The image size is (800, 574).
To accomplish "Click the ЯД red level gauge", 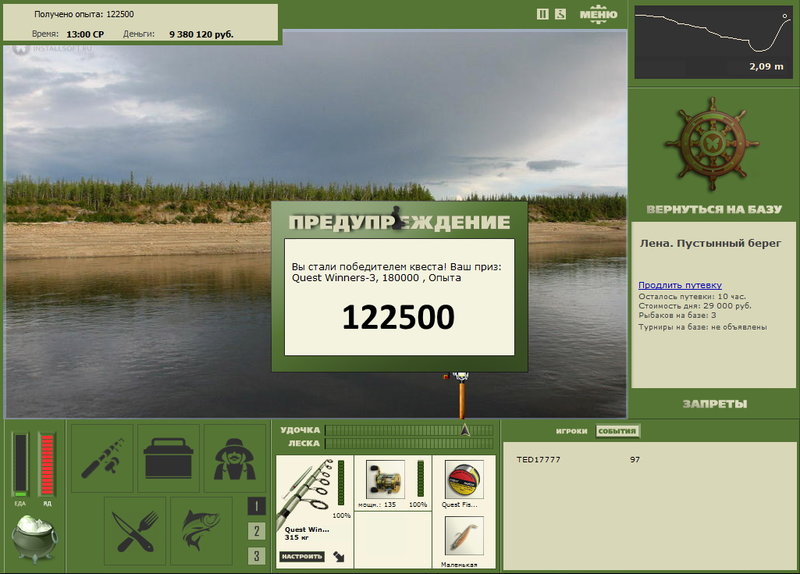I will coord(47,464).
